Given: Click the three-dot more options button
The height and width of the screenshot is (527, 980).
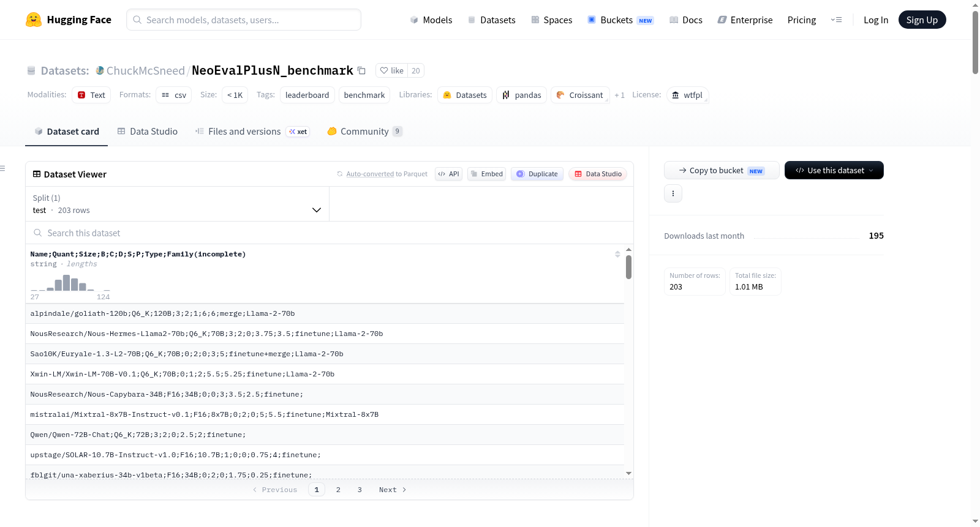Looking at the screenshot, I should (x=673, y=193).
